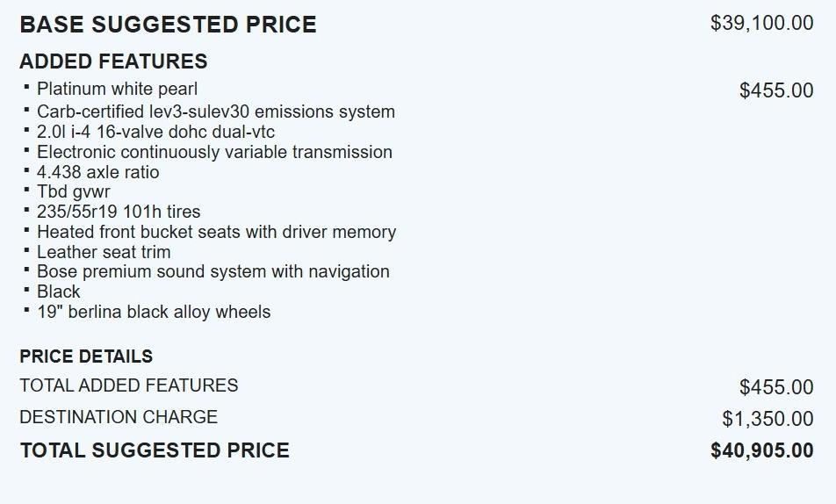Screen dimensions: 836x504
Task: Select the Black list item
Action: click(59, 292)
